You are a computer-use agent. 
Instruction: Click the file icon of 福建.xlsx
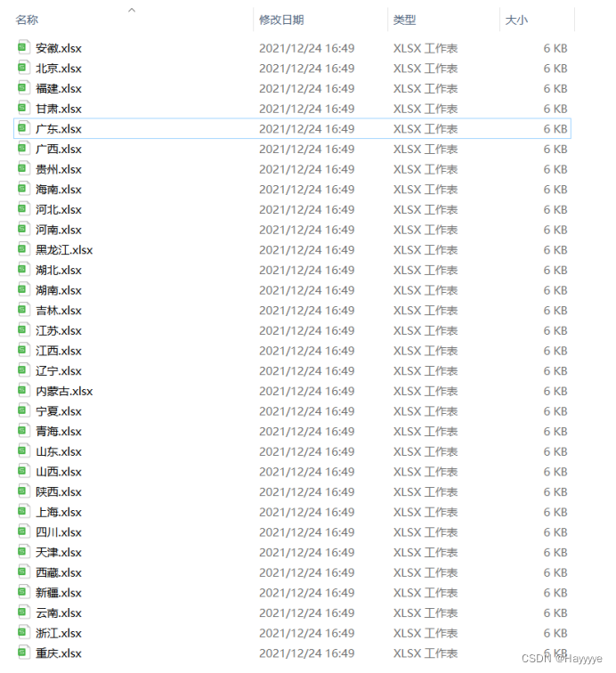coord(24,87)
